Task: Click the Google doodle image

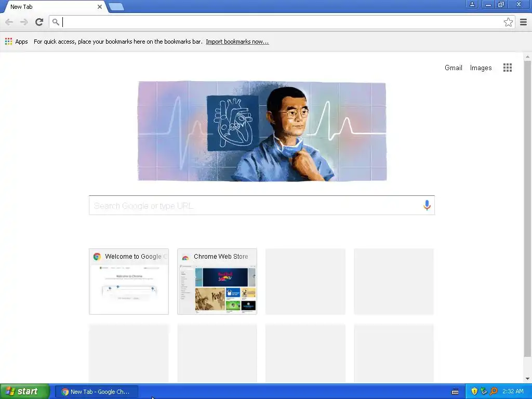Action: [x=262, y=131]
